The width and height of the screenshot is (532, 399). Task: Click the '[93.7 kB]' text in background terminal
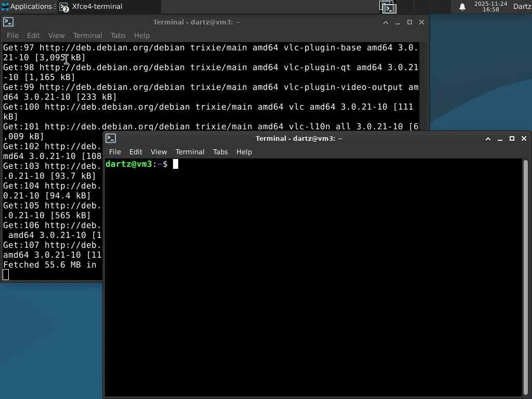point(73,176)
